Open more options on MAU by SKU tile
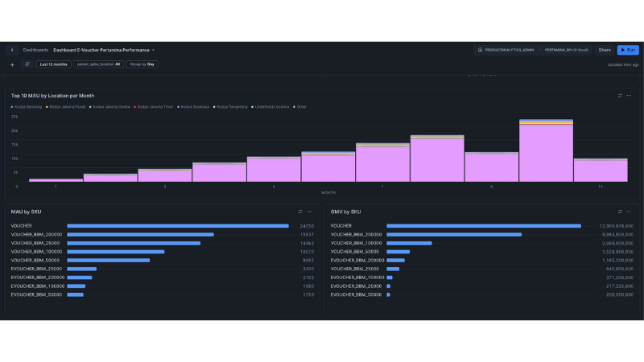 309,212
